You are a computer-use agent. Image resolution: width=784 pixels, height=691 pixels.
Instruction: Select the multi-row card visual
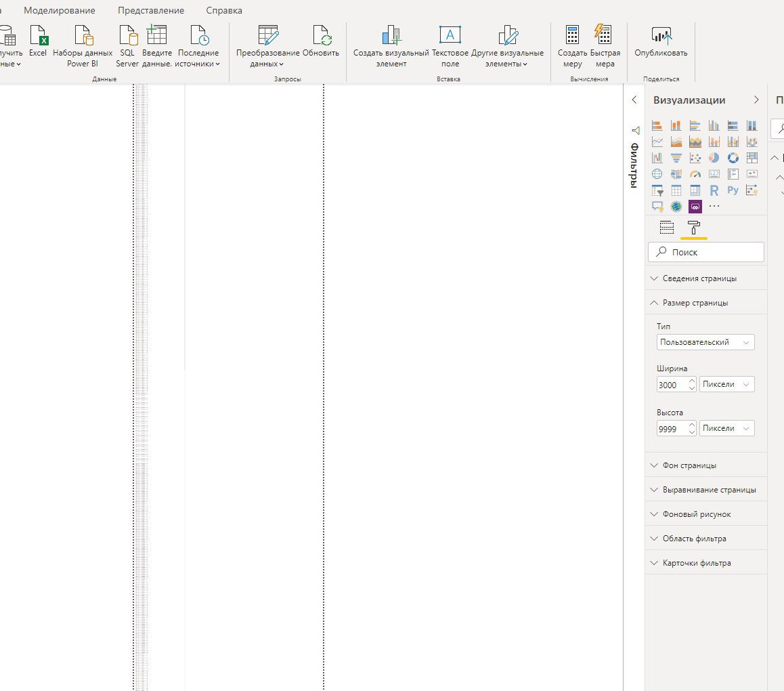coord(733,173)
